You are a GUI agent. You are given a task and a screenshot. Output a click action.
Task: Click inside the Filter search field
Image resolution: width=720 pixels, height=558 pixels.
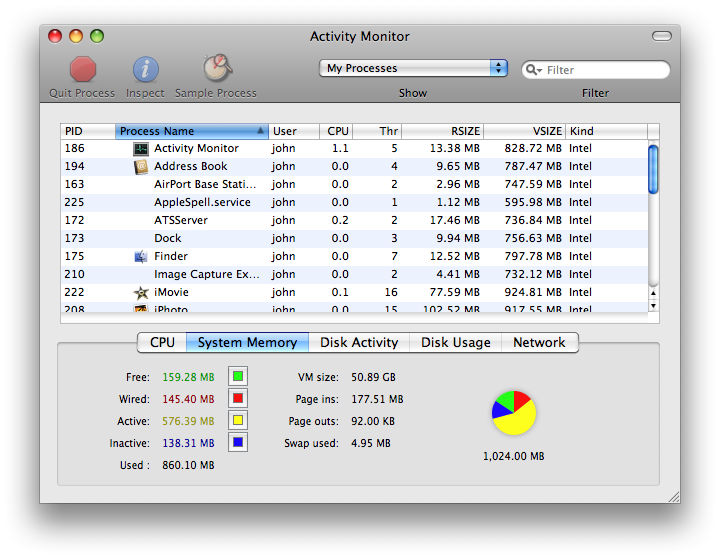pos(596,70)
